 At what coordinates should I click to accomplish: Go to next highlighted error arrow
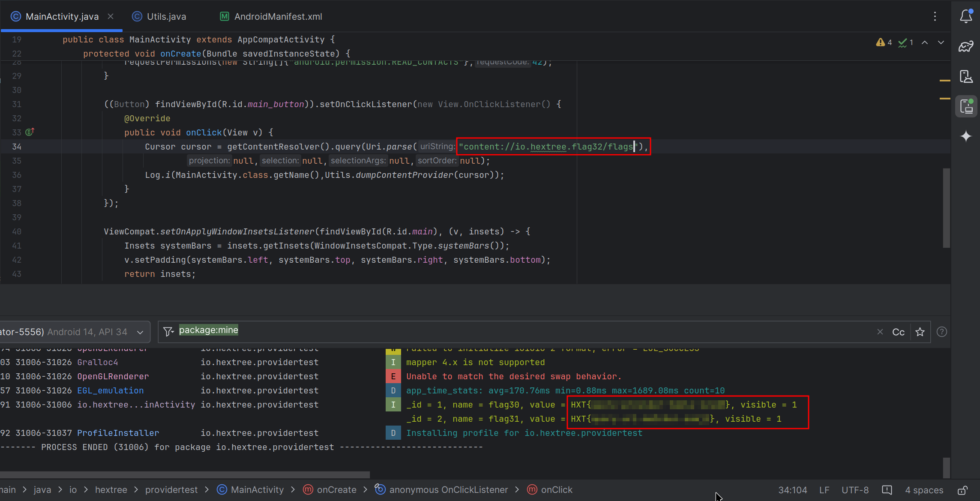coord(941,42)
